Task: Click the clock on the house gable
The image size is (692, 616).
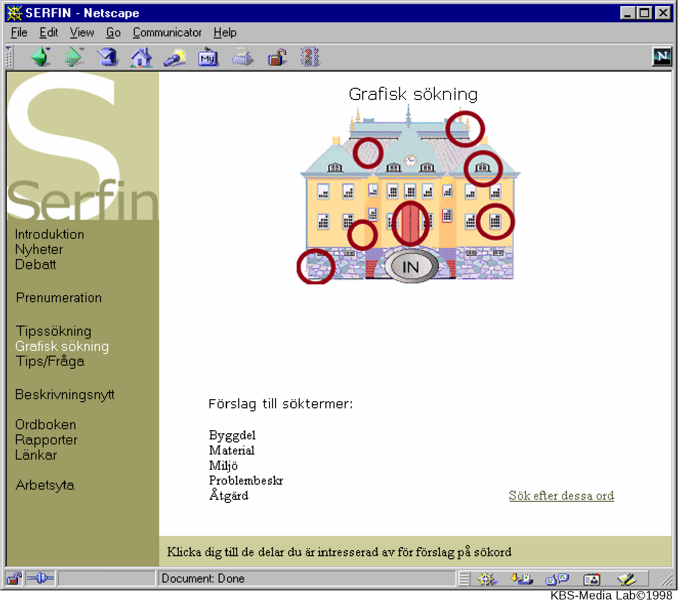Action: pyautogui.click(x=411, y=161)
